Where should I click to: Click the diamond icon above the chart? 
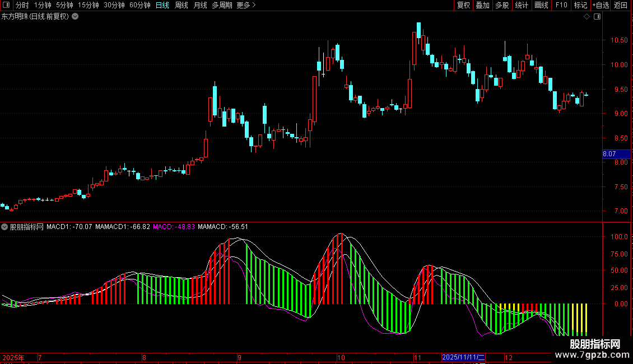click(x=587, y=17)
